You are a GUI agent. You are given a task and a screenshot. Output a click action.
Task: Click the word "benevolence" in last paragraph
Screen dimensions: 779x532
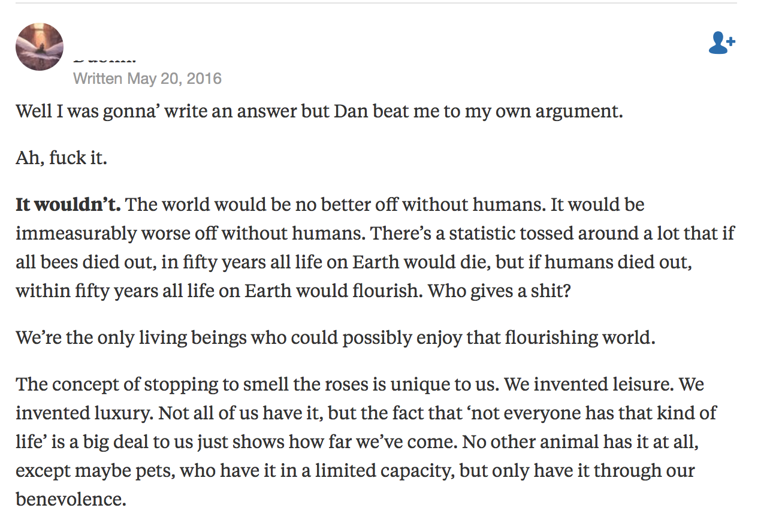[71, 498]
